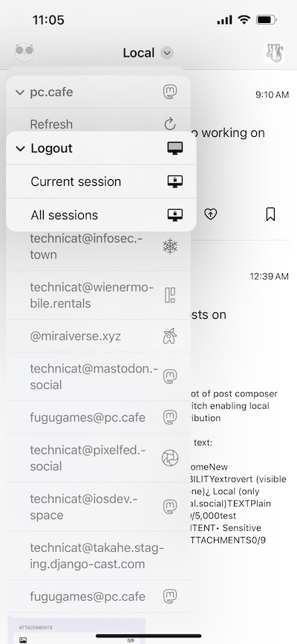Switch to technicat@infosec.town account
Image resolution: width=297 pixels, height=644 pixels.
99,246
